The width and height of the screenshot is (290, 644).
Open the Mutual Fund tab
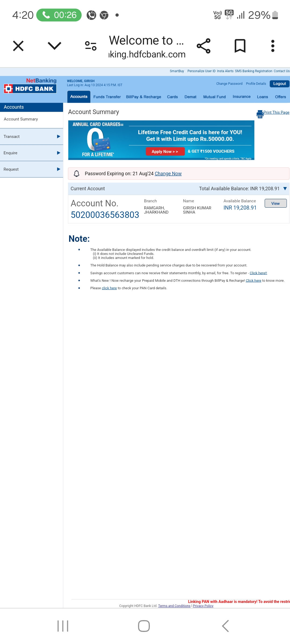(x=215, y=97)
